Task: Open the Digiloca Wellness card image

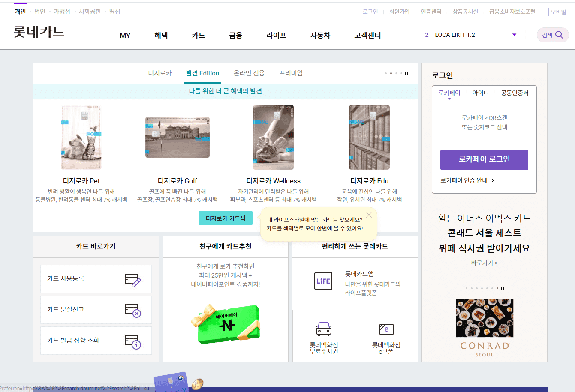Action: pyautogui.click(x=274, y=137)
